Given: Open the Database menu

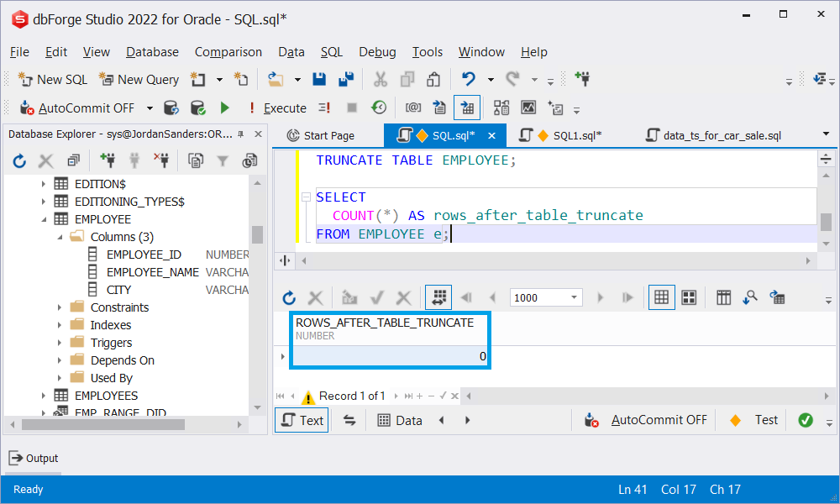Looking at the screenshot, I should 152,51.
